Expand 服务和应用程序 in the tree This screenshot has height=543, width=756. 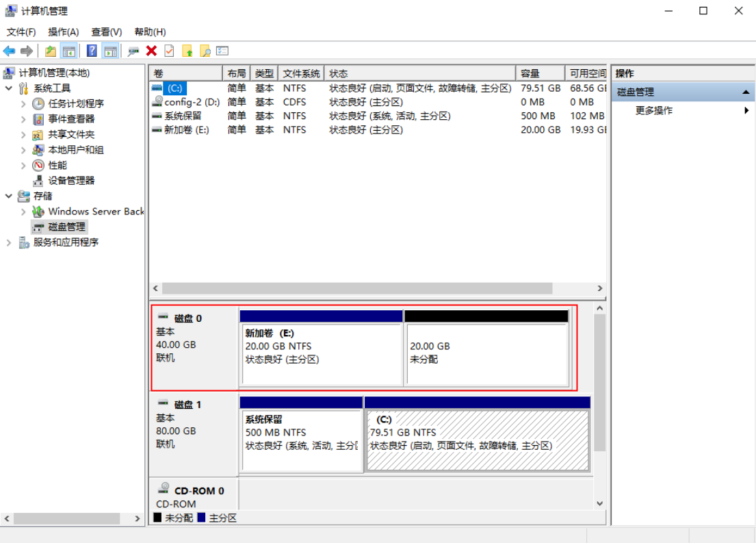click(9, 242)
